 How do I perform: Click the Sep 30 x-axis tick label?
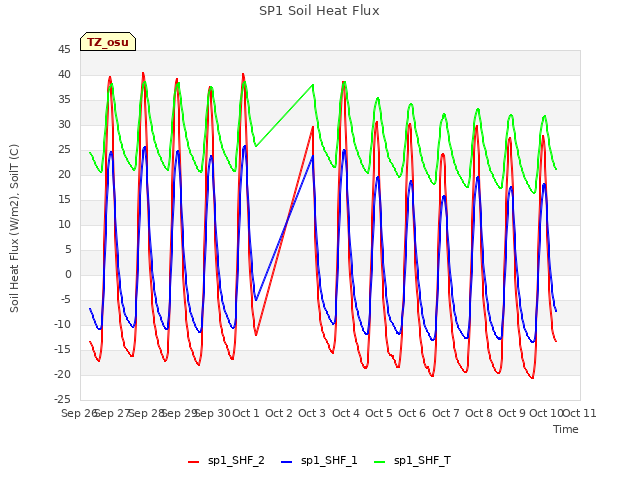213,413
